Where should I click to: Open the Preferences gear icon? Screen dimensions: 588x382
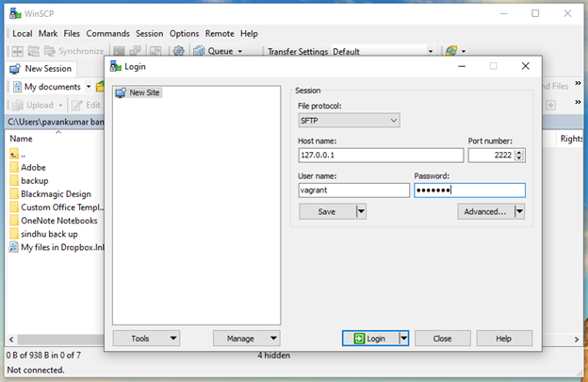[178, 51]
